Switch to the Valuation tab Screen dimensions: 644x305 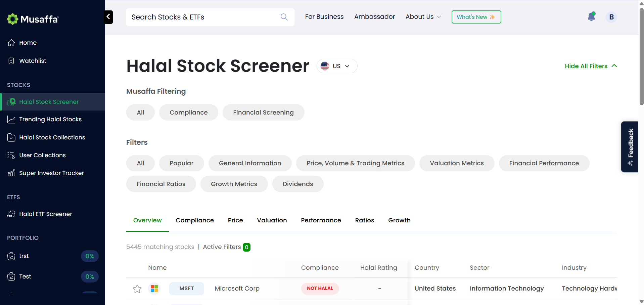click(x=272, y=220)
